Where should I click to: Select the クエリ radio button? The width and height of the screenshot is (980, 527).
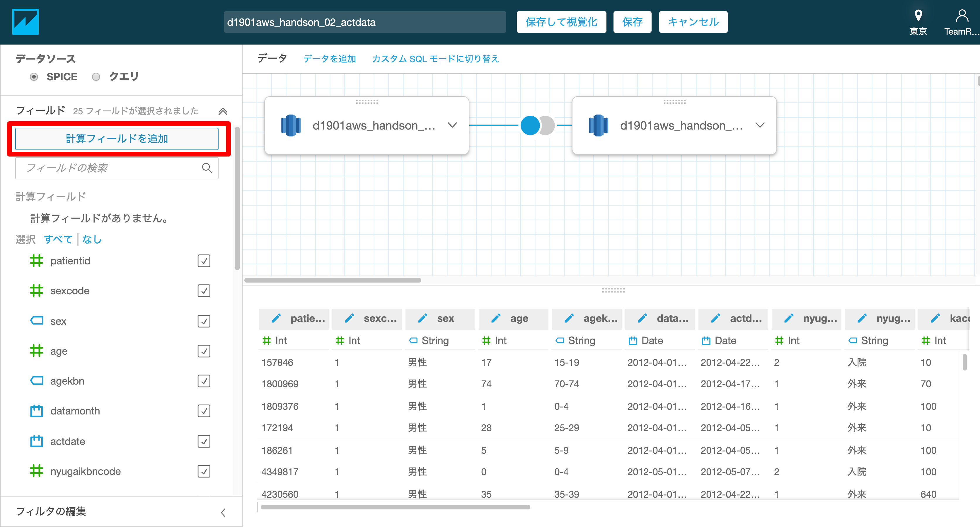(96, 77)
